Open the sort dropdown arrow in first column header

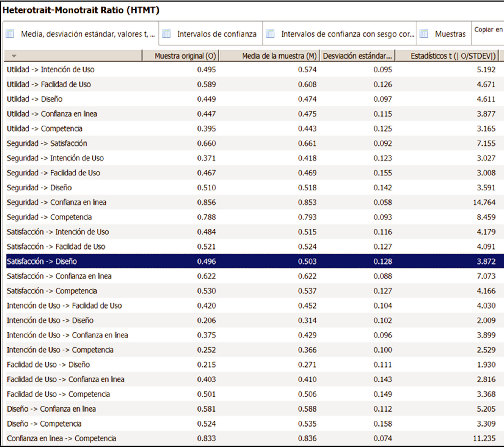pyautogui.click(x=14, y=56)
